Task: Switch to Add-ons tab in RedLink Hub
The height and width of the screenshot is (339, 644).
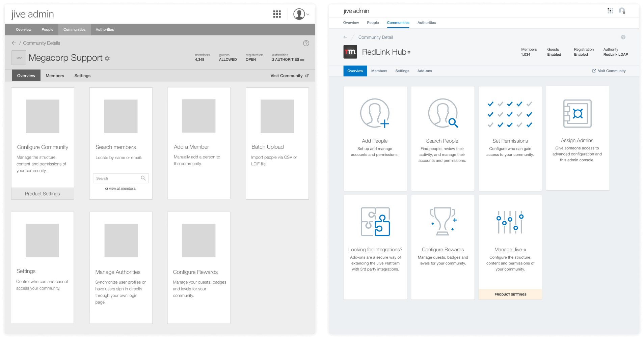Action: tap(424, 71)
